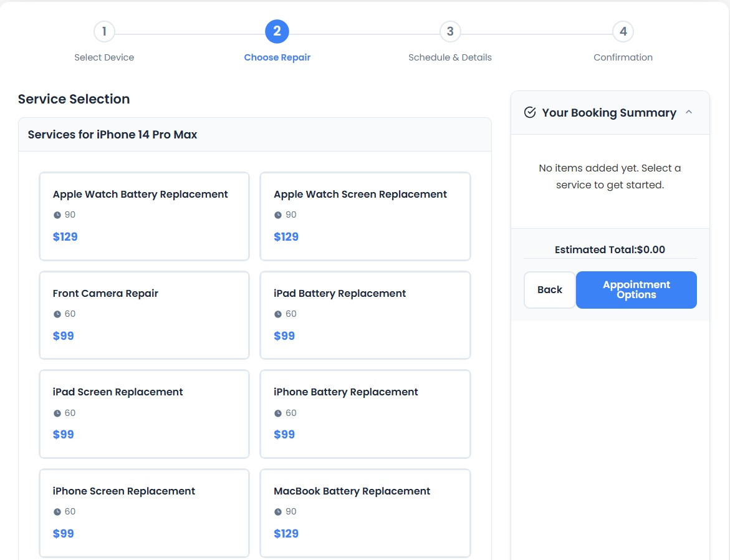The height and width of the screenshot is (560, 730).
Task: Click the $99 price on Front Camera Repair
Action: click(x=64, y=336)
